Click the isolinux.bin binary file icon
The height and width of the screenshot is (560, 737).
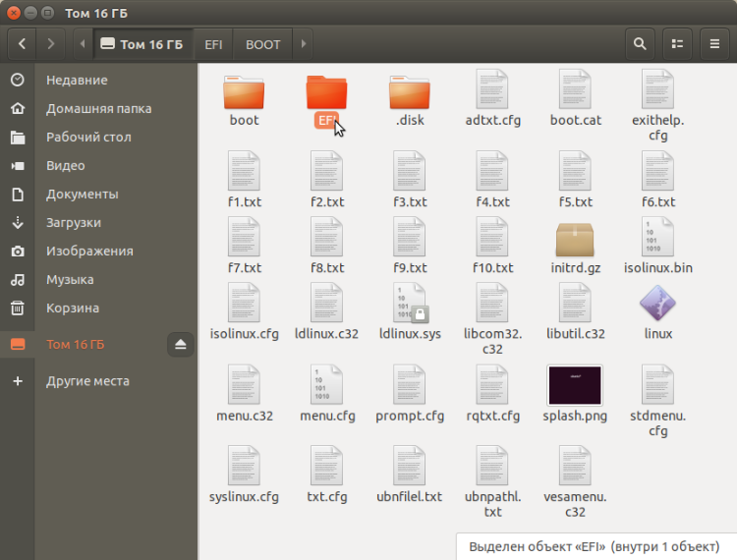tap(657, 239)
